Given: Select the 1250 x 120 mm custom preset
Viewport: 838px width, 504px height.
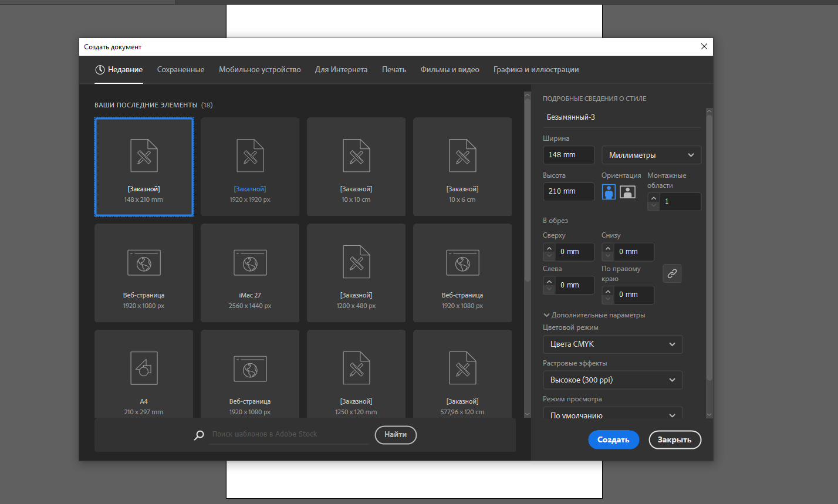Looking at the screenshot, I should [356, 374].
